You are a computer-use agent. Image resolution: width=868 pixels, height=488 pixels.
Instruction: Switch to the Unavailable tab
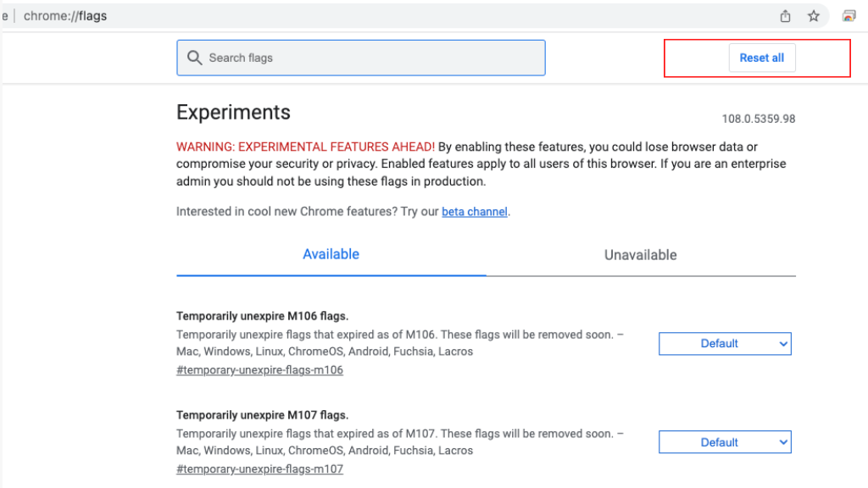point(641,254)
